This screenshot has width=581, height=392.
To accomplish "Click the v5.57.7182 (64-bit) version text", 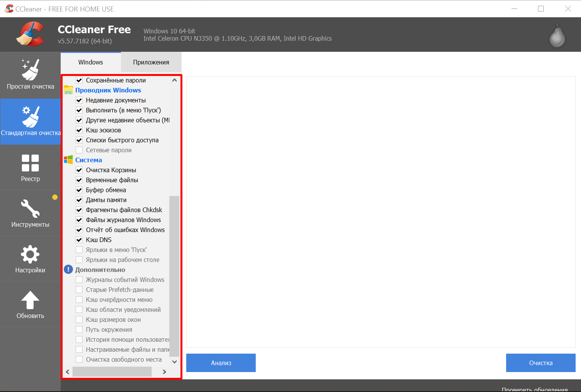I will (85, 41).
